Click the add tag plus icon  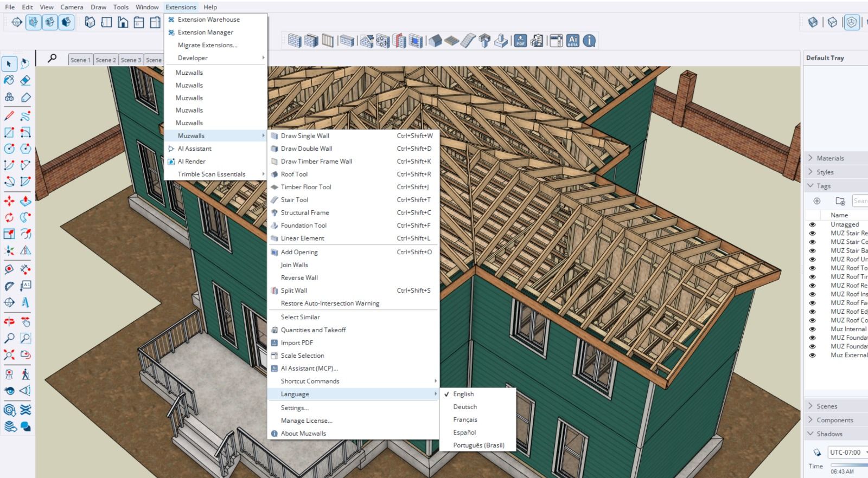coord(817,201)
